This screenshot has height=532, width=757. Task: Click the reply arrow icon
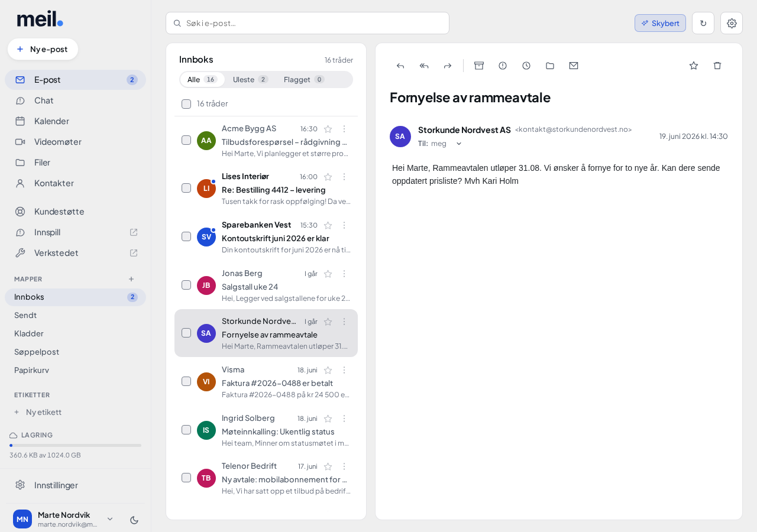coord(400,66)
